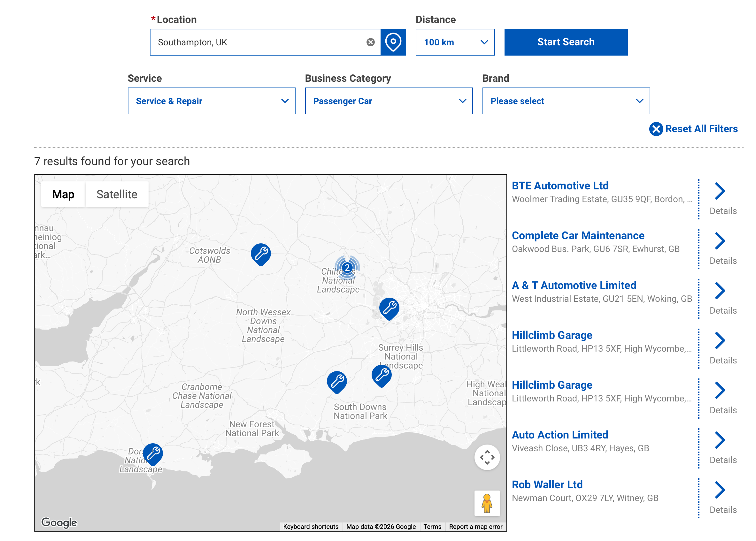Select wrench marker above South Downs National Park

click(337, 382)
